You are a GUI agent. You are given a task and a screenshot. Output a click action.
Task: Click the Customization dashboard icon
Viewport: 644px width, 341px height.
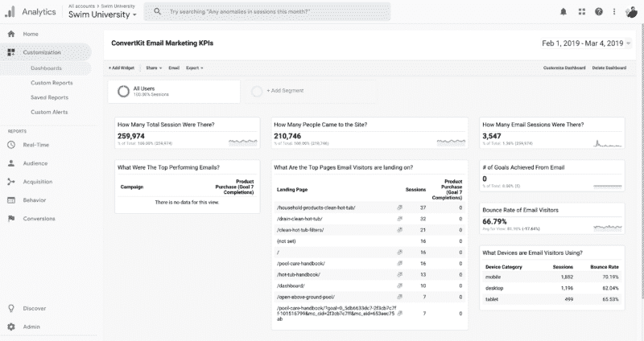(11, 52)
